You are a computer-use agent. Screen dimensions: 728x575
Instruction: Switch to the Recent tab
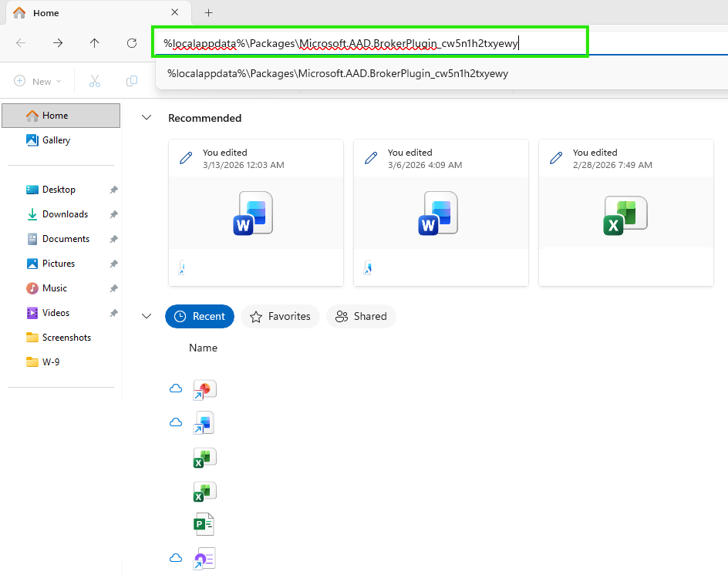point(200,316)
